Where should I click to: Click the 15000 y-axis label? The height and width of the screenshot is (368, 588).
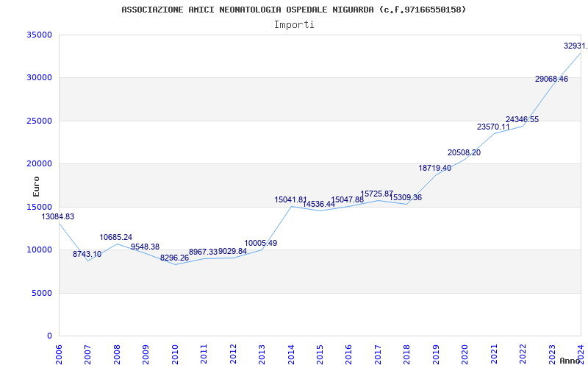[39, 207]
